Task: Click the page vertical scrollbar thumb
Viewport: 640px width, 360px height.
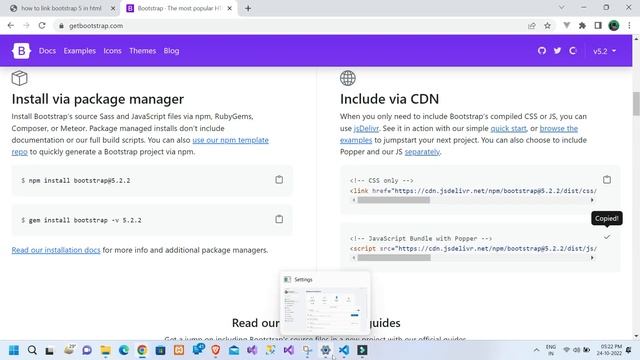Action: coord(636,104)
